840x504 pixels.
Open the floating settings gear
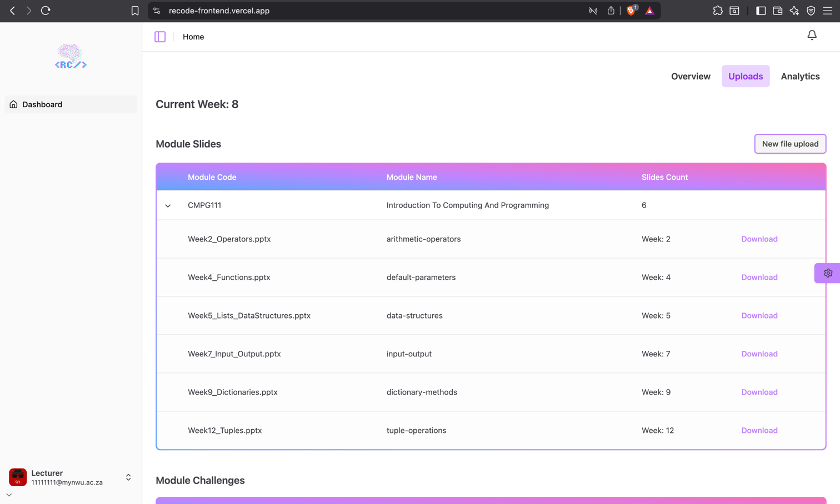(x=828, y=273)
